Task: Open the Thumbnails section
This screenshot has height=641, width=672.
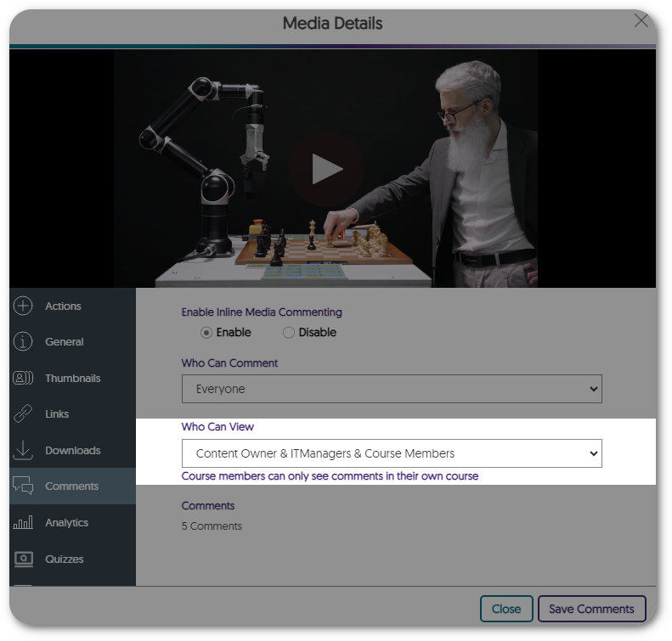Action: pos(73,378)
